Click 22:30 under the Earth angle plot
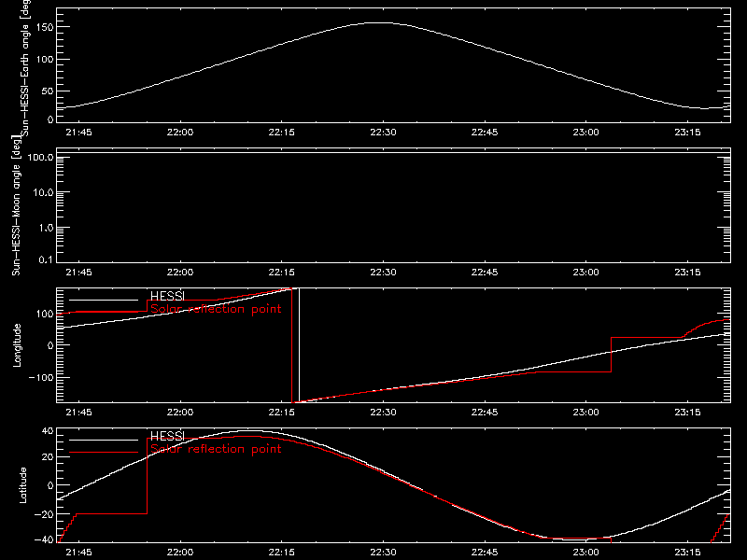The width and height of the screenshot is (747, 560). (383, 132)
